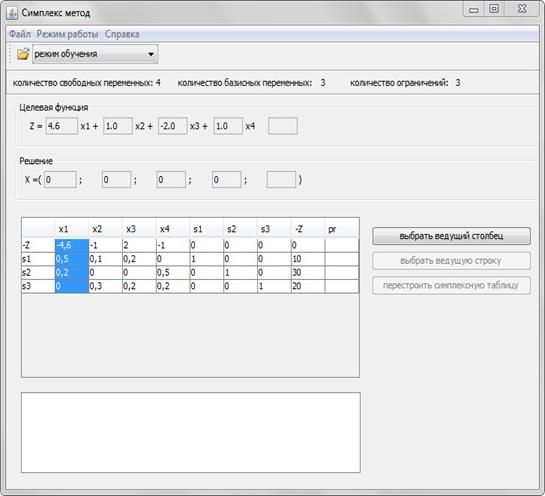Select the s3 row label in table
Screen dimensions: 545x496
tap(38, 286)
